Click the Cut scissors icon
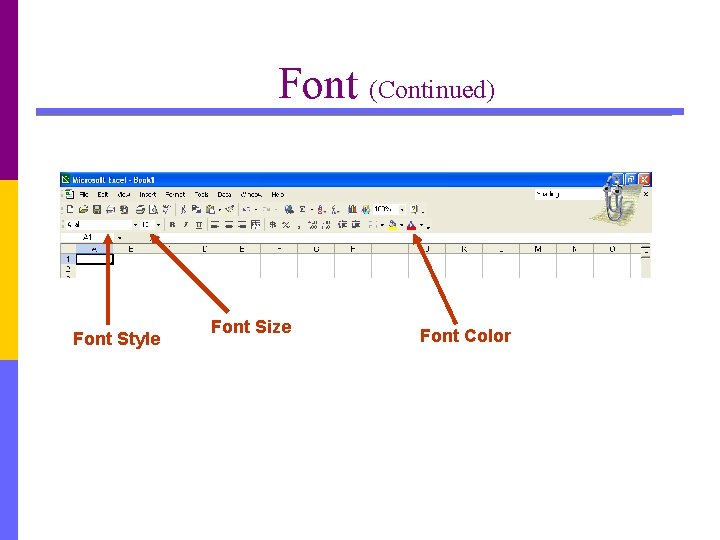The image size is (720, 540). (x=183, y=209)
